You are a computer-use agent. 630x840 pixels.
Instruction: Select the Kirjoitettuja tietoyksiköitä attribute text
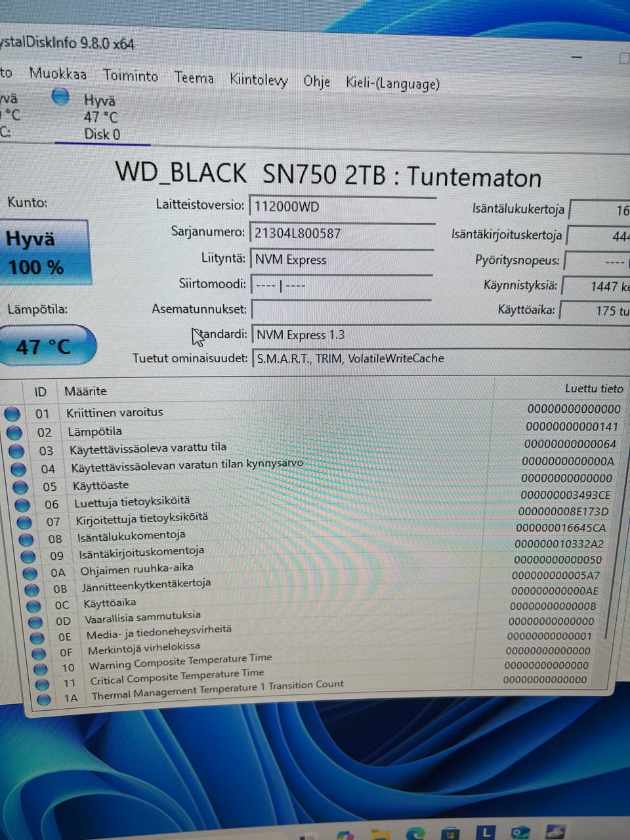pos(142,519)
